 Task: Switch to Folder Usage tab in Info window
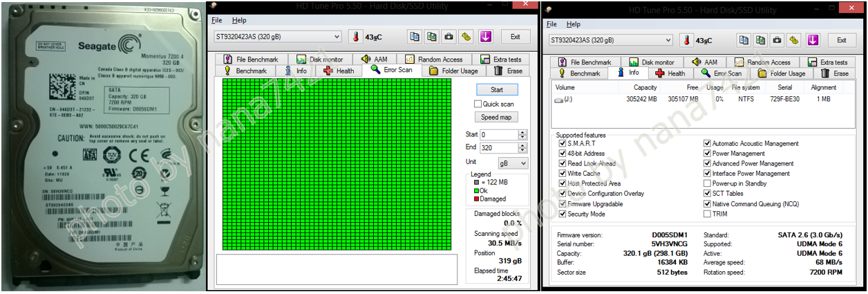click(781, 73)
